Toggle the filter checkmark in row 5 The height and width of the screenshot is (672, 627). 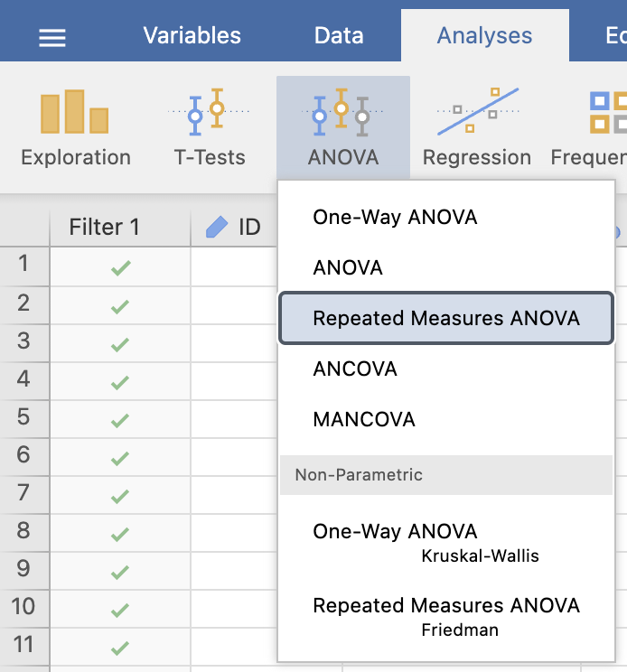pos(120,420)
